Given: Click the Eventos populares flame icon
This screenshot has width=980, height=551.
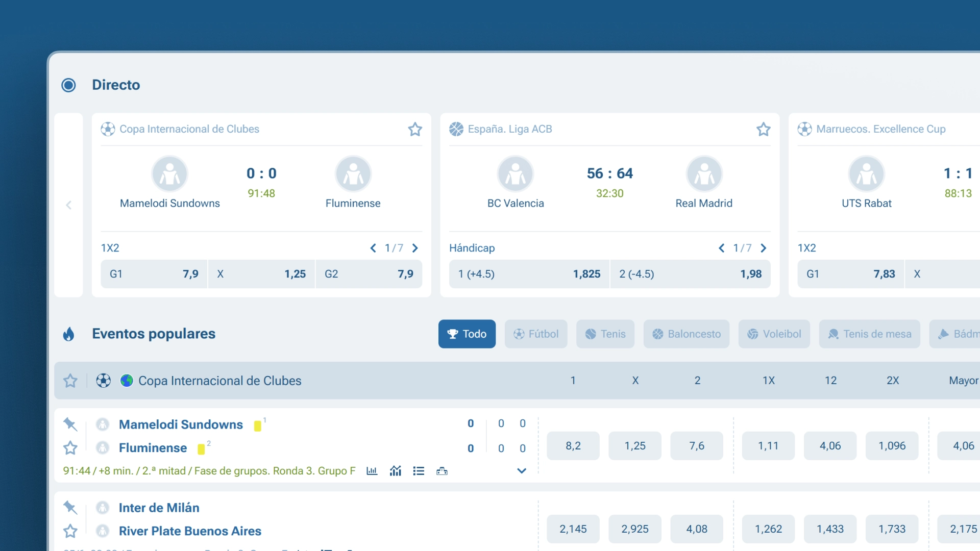Looking at the screenshot, I should pyautogui.click(x=68, y=334).
